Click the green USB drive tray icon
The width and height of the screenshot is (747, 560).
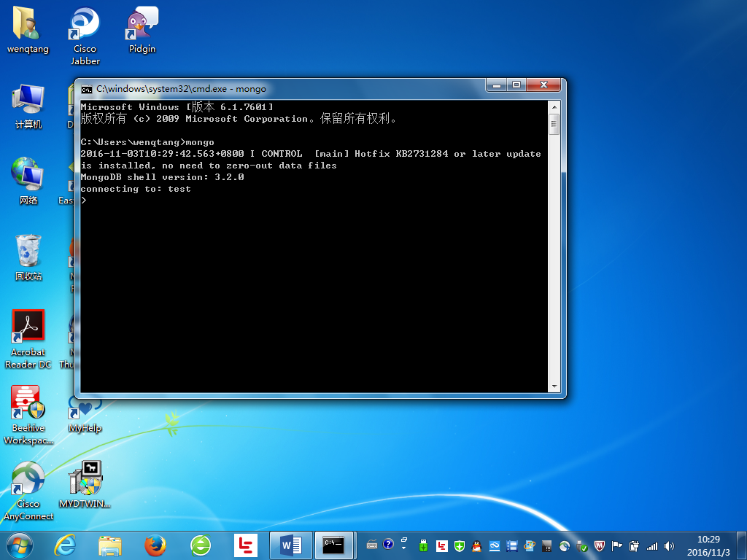click(423, 545)
